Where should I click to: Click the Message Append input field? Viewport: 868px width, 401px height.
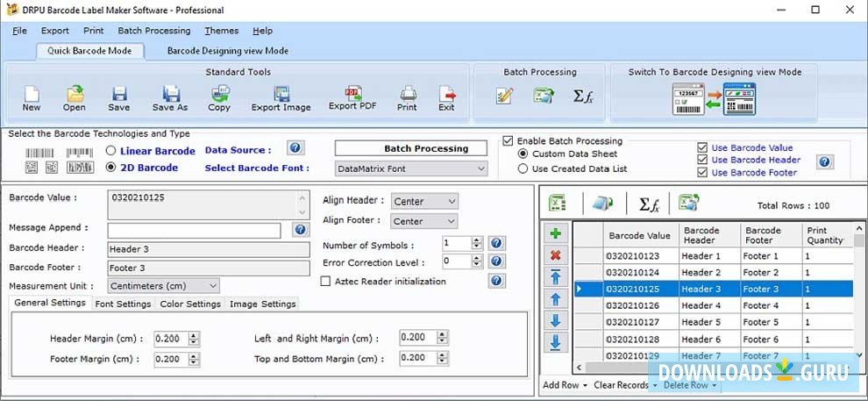(x=195, y=231)
